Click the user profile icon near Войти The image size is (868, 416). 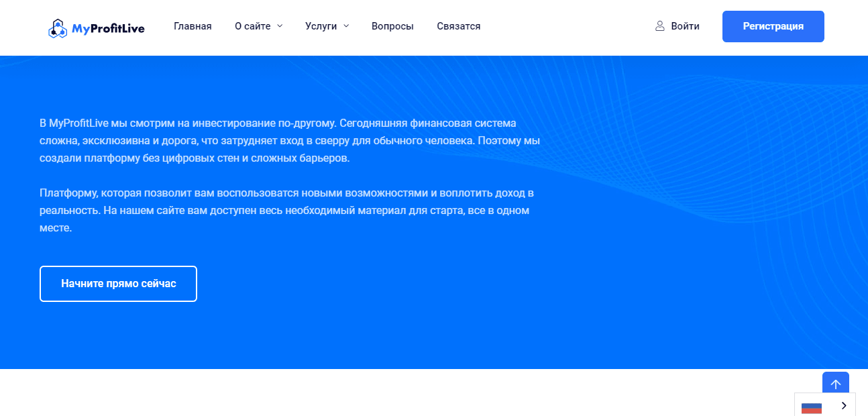pyautogui.click(x=660, y=26)
